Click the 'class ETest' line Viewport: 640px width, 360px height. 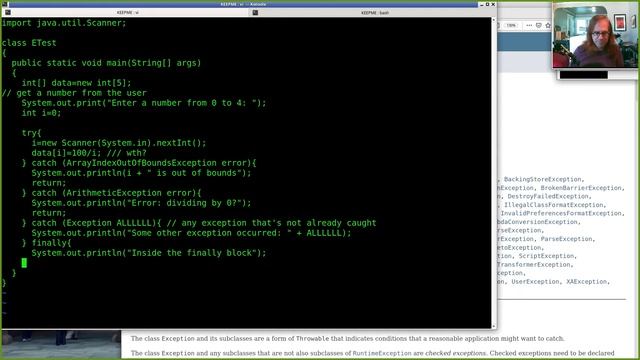pyautogui.click(x=29, y=43)
